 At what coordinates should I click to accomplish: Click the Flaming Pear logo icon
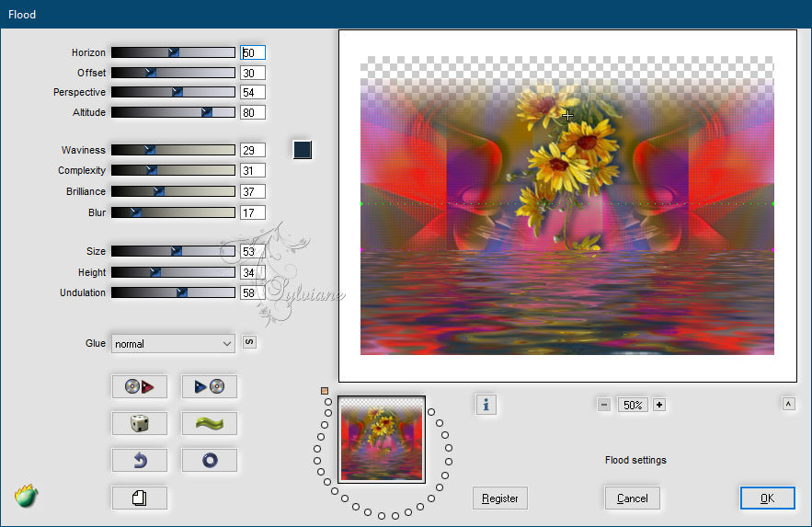[x=27, y=496]
